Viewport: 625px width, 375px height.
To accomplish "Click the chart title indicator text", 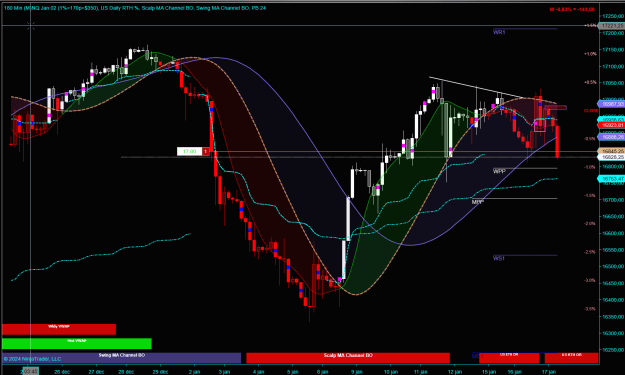I will [x=135, y=8].
